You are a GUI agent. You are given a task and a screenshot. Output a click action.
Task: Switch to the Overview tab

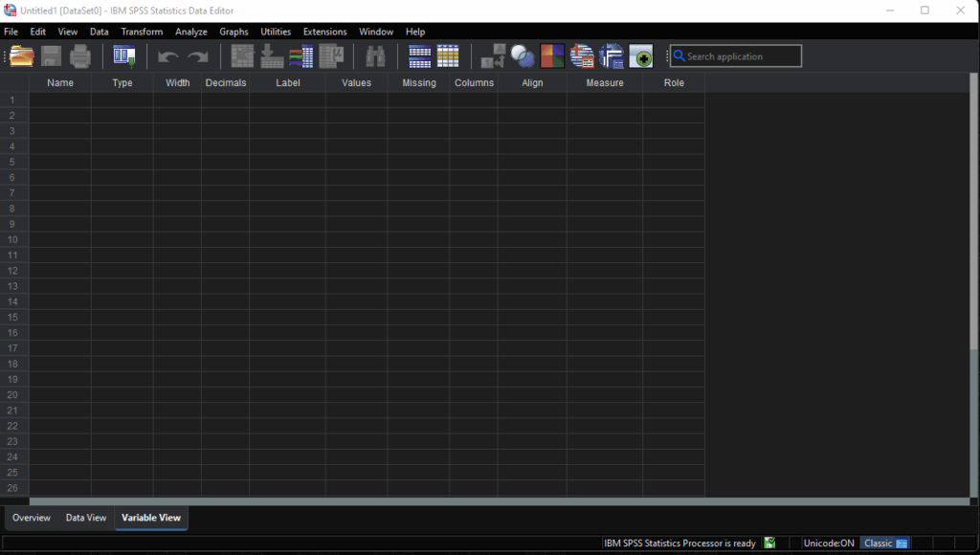point(32,518)
